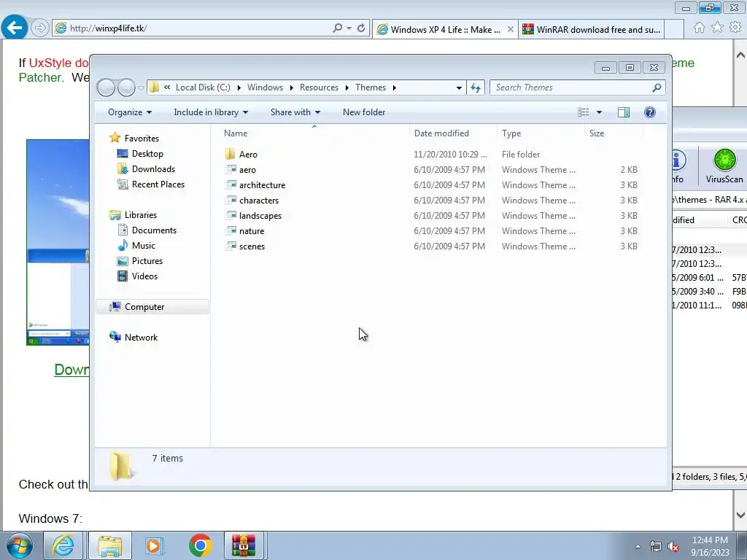747x560 pixels.
Task: Open Videos library
Action: coord(144,276)
